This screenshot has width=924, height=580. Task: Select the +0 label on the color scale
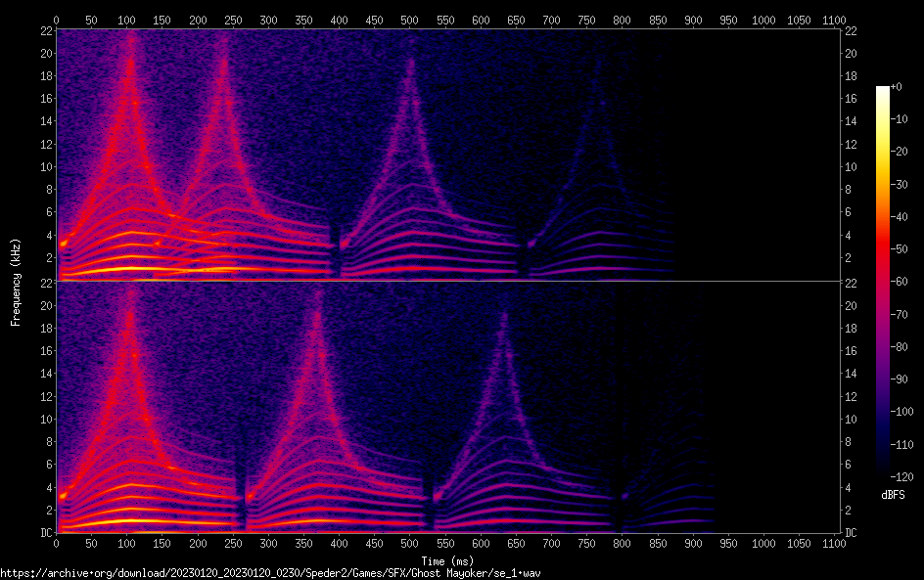coord(896,87)
